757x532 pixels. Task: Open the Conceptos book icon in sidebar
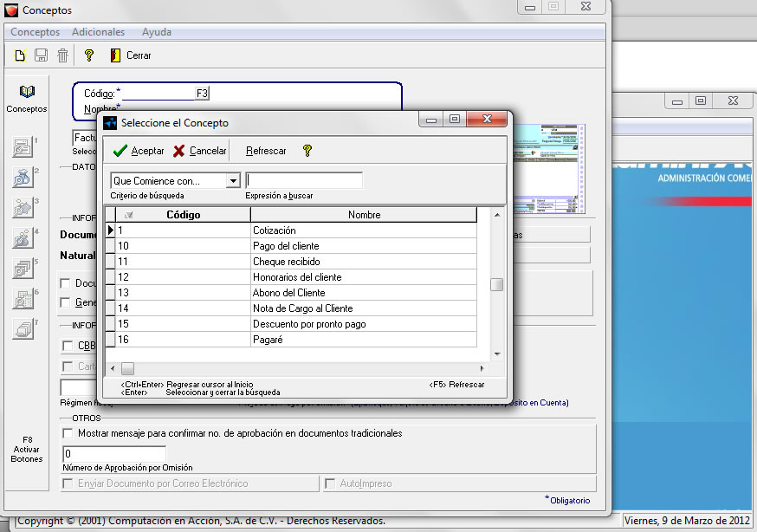point(27,92)
